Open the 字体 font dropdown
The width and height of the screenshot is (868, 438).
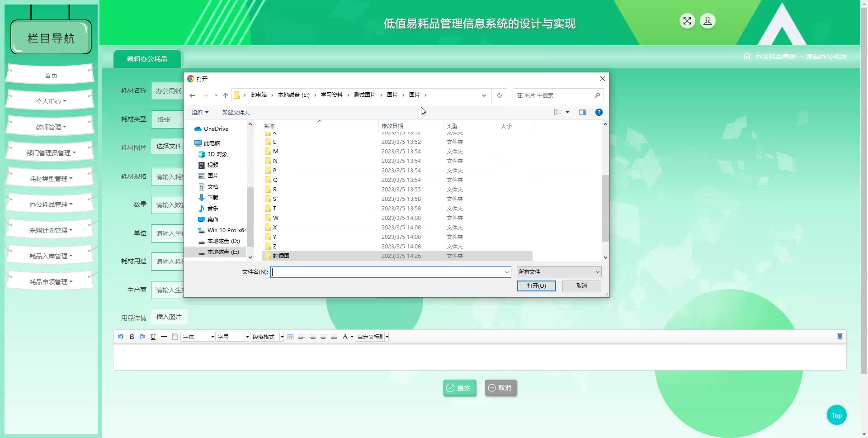pos(198,337)
